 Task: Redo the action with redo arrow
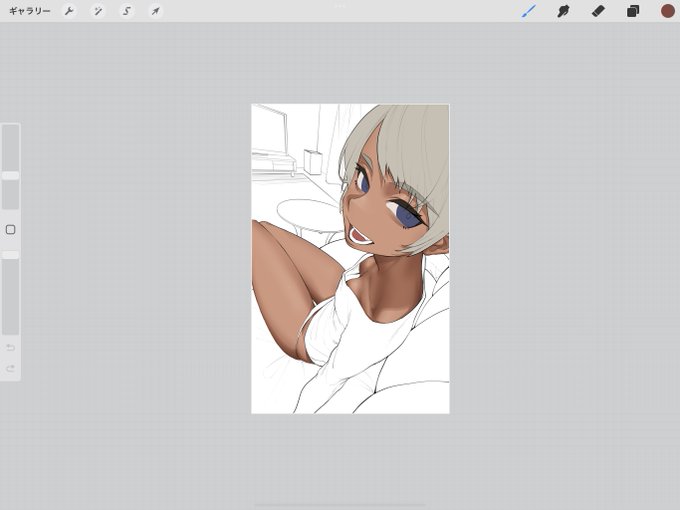[x=10, y=369]
